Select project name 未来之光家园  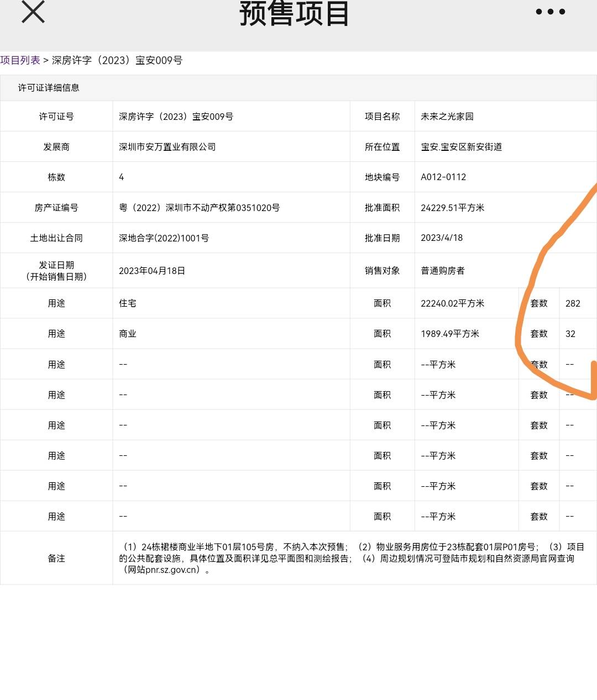point(447,117)
